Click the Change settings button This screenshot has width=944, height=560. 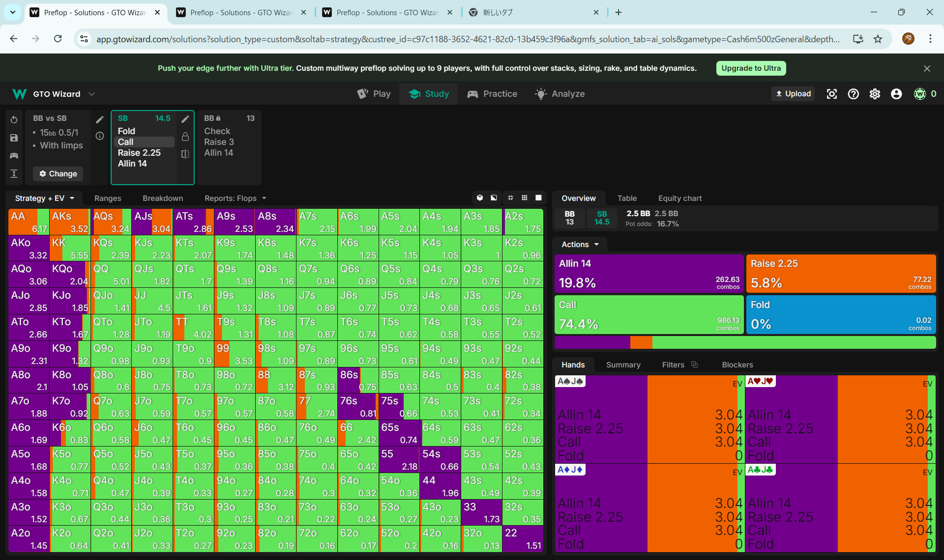pyautogui.click(x=58, y=173)
